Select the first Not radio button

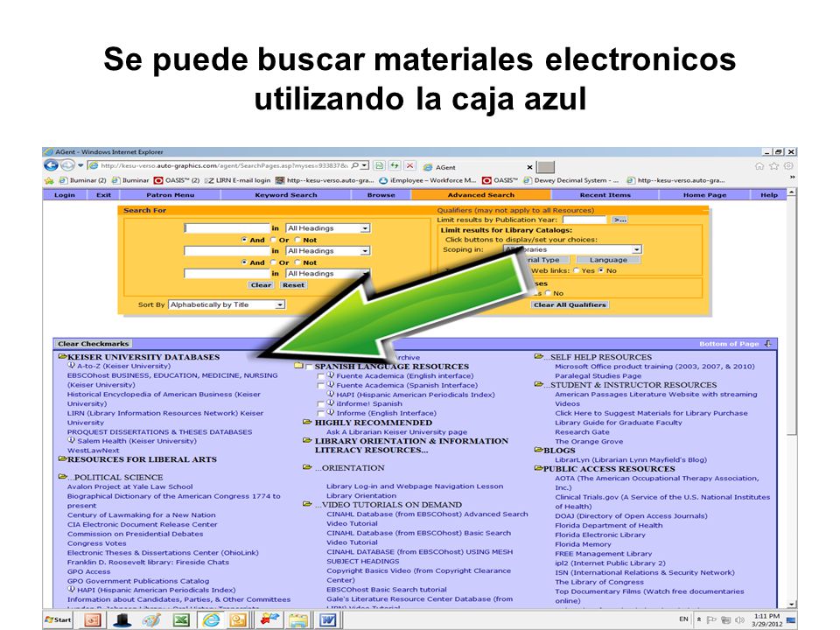tap(297, 240)
